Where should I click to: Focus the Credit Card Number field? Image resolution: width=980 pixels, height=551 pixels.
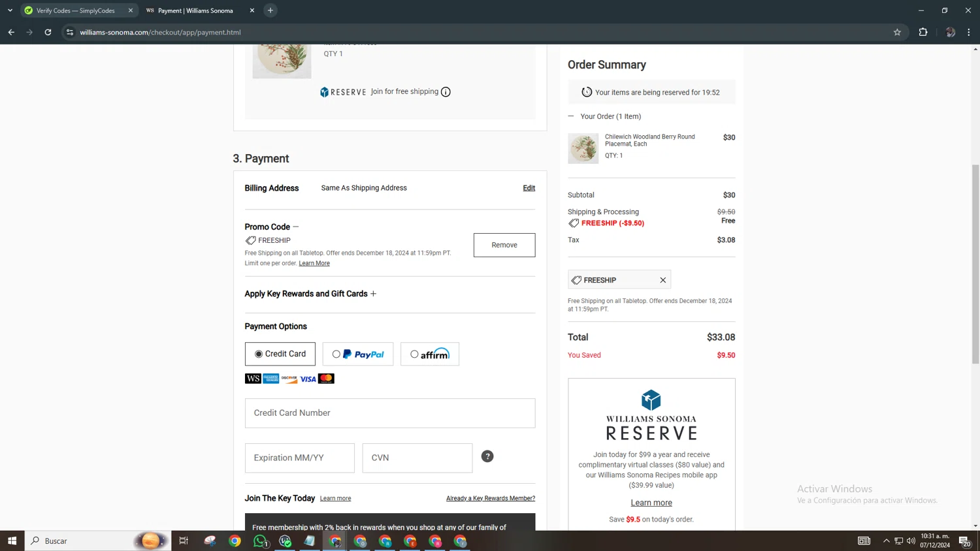point(390,413)
